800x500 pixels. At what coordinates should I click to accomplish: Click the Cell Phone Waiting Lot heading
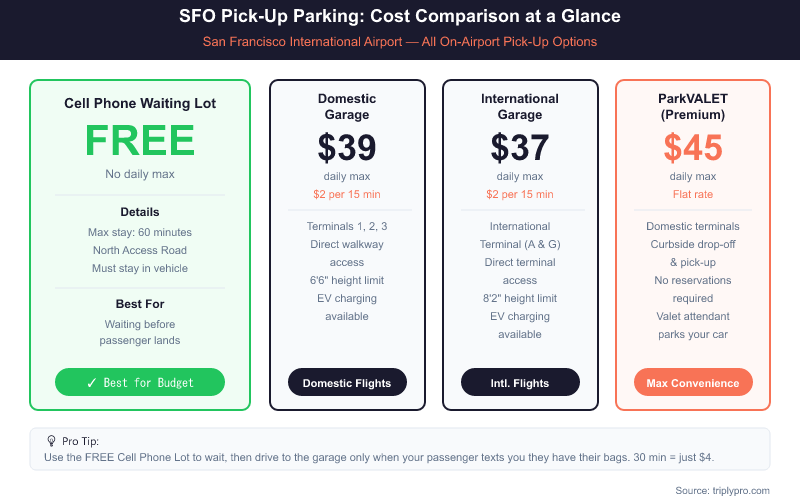(x=140, y=103)
